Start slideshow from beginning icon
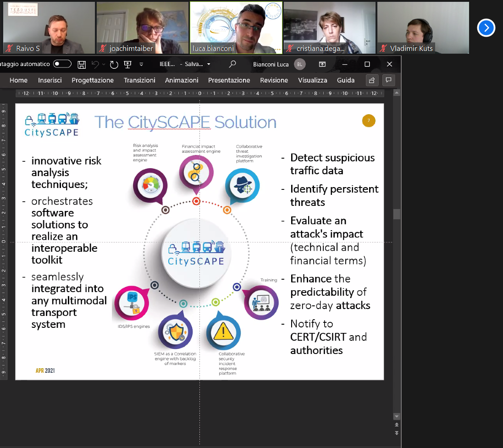503x448 pixels. (x=127, y=64)
